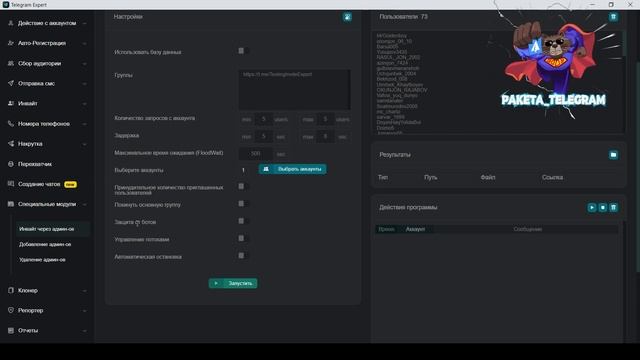Click the Создание чатов sidebar icon
Image resolution: width=640 pixels, height=360 pixels.
click(11, 184)
